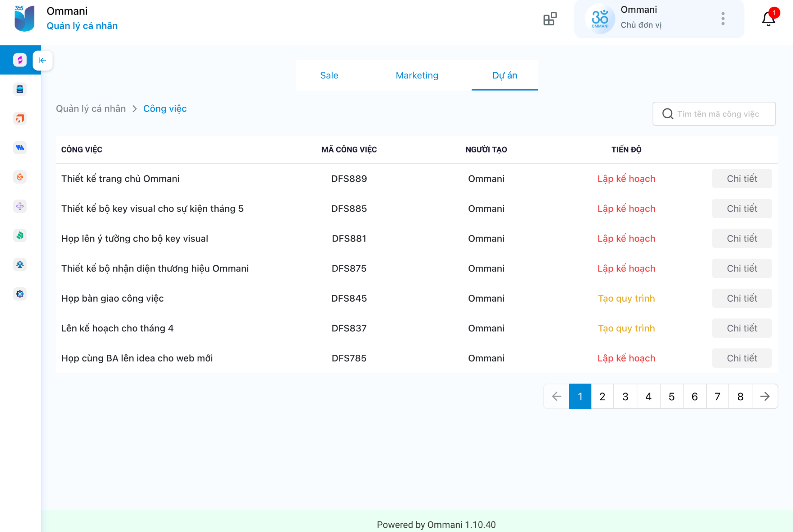Open the green stacked layers sidebar icon
Screen dimensions: 793x532
20,235
